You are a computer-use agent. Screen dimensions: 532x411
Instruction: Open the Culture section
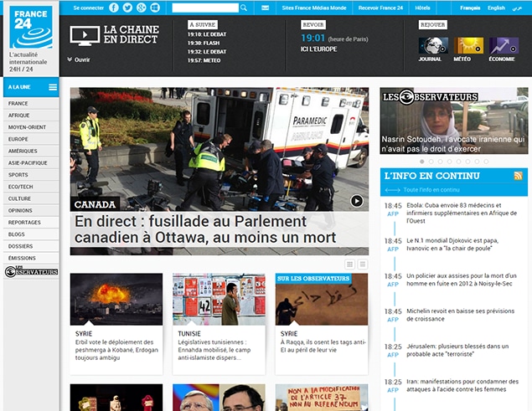[31, 198]
